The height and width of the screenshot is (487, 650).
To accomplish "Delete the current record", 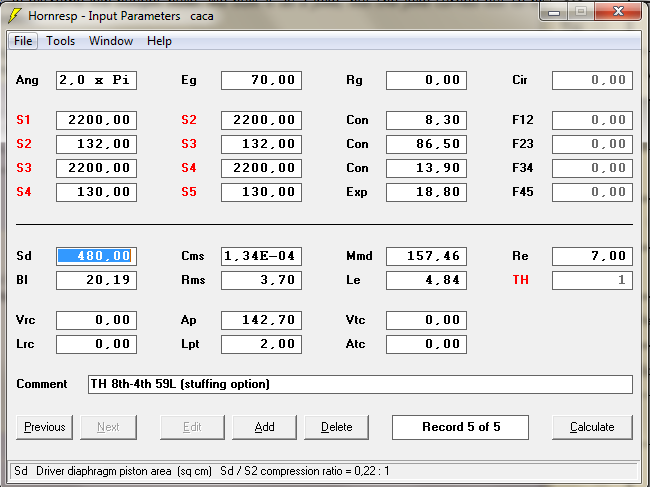I will [336, 427].
